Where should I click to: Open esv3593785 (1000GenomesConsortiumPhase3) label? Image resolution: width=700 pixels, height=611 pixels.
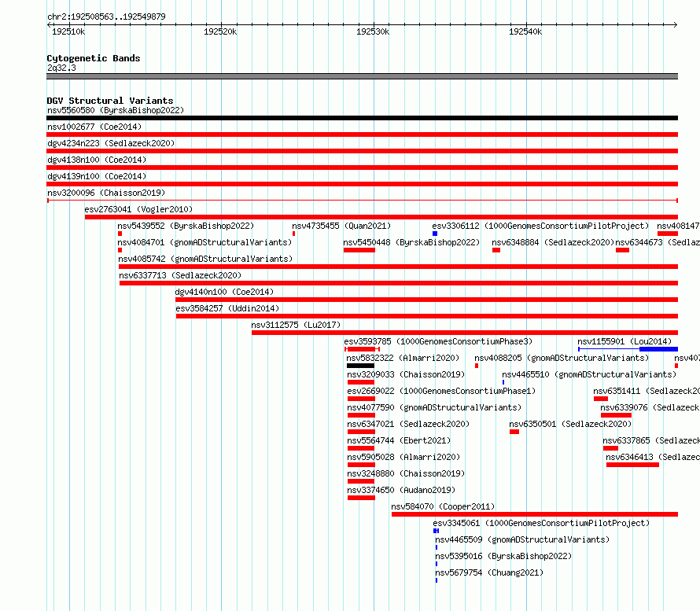tap(438, 341)
